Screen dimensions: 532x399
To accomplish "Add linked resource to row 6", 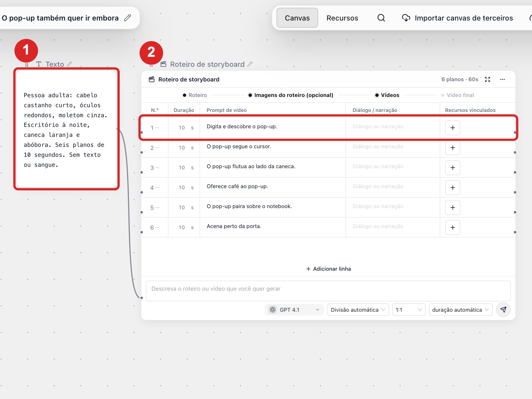I will 453,227.
